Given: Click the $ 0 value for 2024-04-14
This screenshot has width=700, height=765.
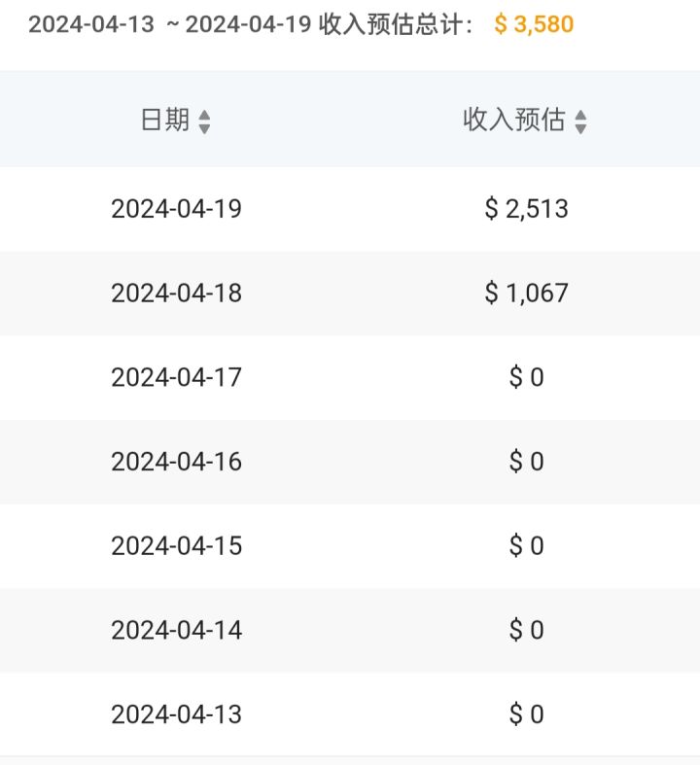Looking at the screenshot, I should (527, 630).
